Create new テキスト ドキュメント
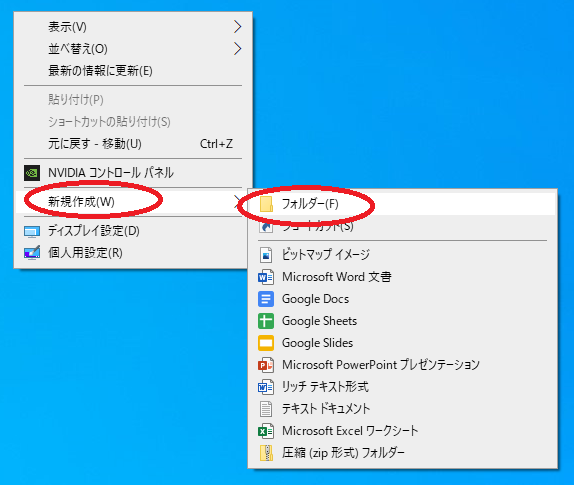574x485 pixels. tap(403, 409)
